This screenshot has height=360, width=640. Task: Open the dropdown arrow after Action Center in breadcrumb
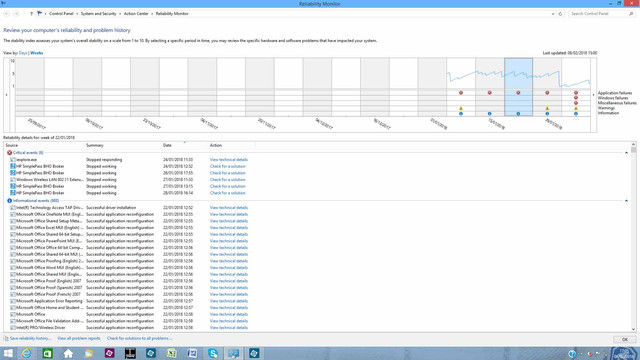[x=152, y=14]
